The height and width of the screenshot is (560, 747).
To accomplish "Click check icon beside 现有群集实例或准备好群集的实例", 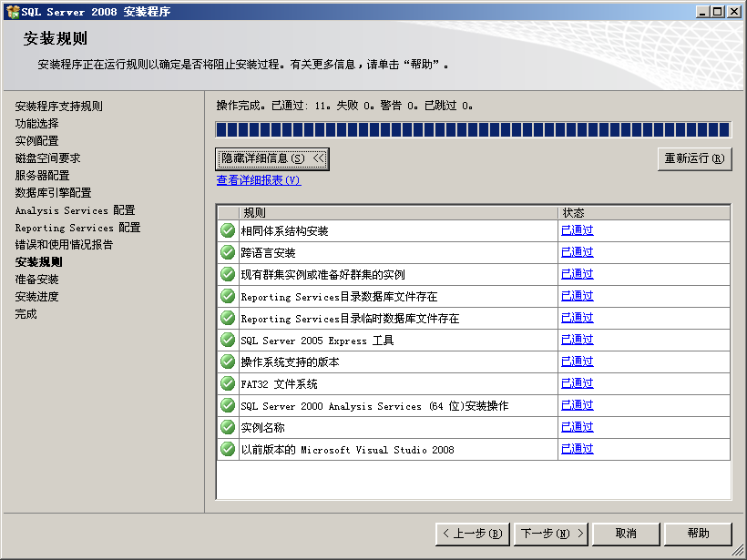I will pyautogui.click(x=228, y=274).
